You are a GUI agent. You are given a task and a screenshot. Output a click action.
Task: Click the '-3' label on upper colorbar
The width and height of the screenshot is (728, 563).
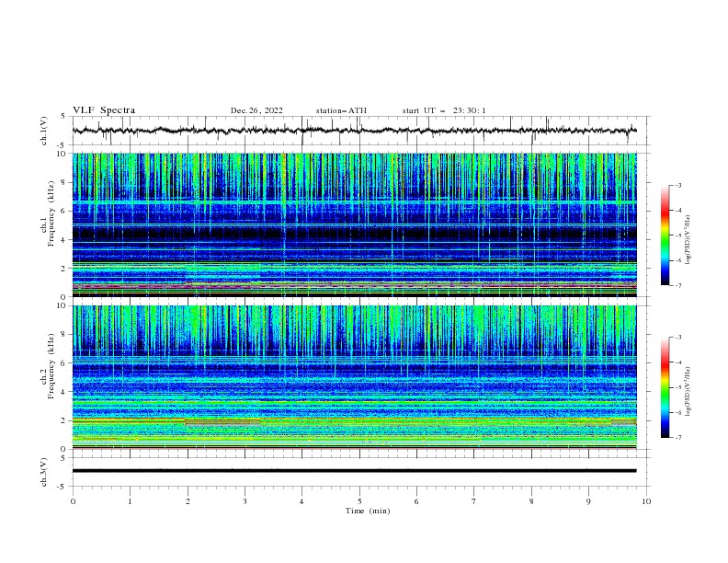(677, 185)
